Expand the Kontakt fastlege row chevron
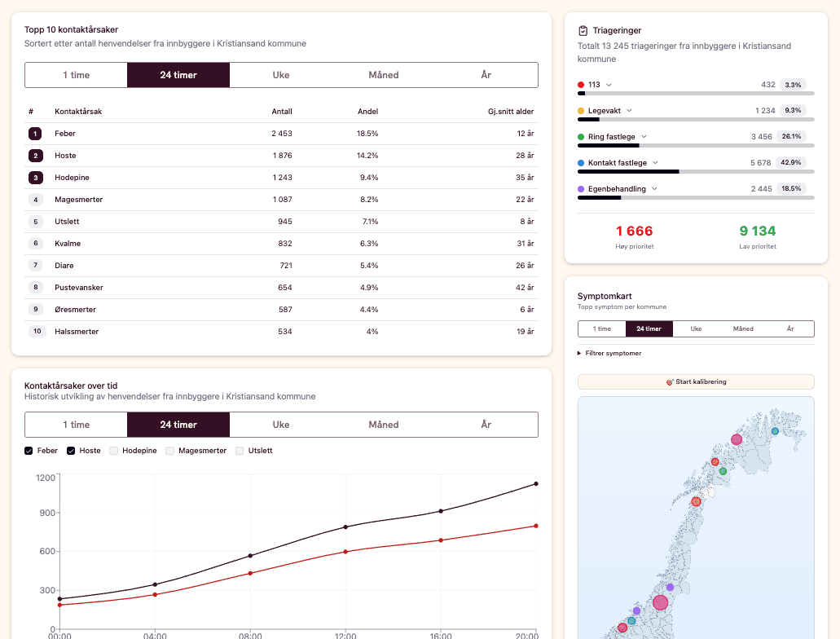The width and height of the screenshot is (840, 639). (x=655, y=162)
